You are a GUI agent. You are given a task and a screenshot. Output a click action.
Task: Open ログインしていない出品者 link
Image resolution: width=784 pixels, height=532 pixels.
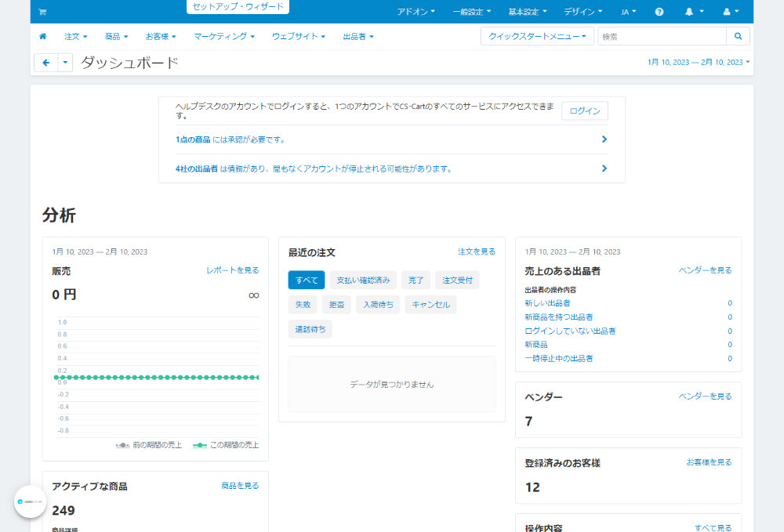(570, 331)
